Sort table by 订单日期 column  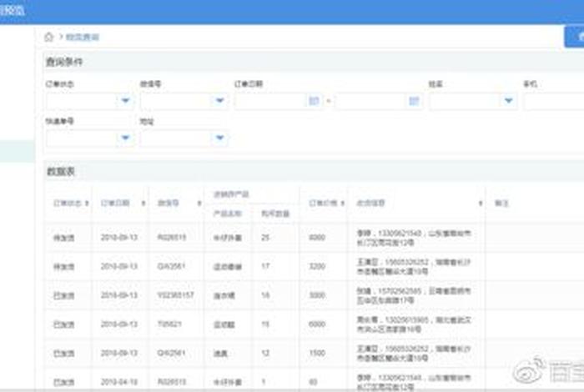point(143,204)
